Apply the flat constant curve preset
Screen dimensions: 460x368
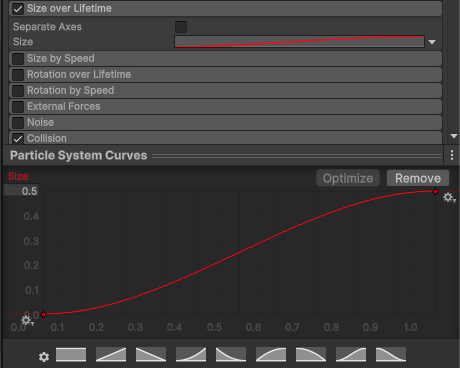[x=71, y=355]
